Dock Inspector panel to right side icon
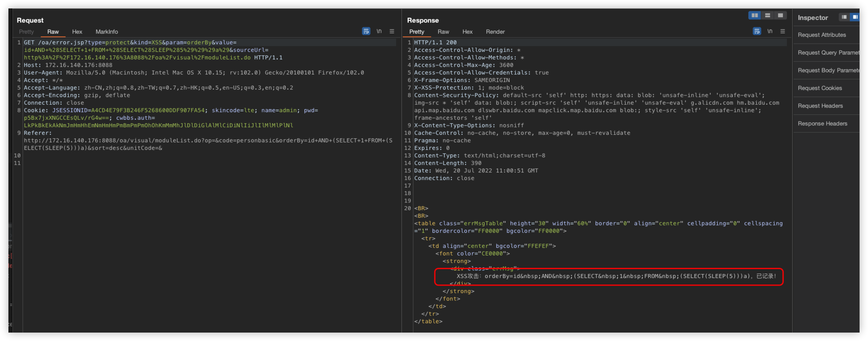The height and width of the screenshot is (341, 868). (855, 17)
